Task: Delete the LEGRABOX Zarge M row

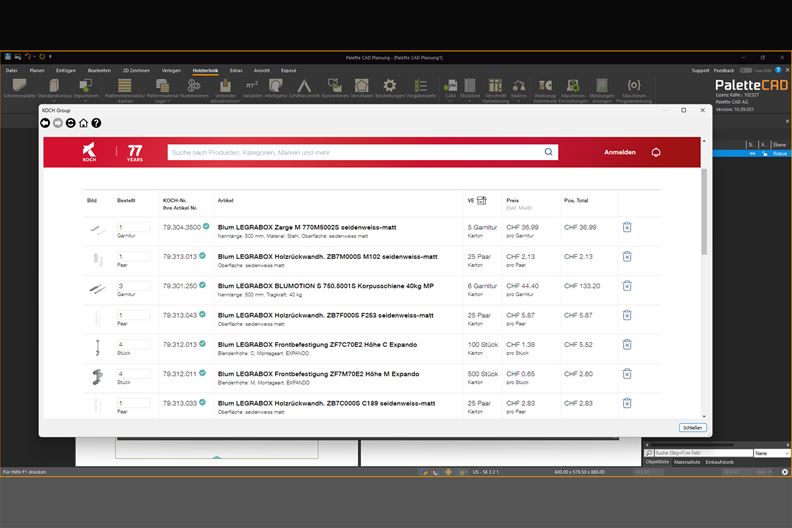Action: coord(627,227)
